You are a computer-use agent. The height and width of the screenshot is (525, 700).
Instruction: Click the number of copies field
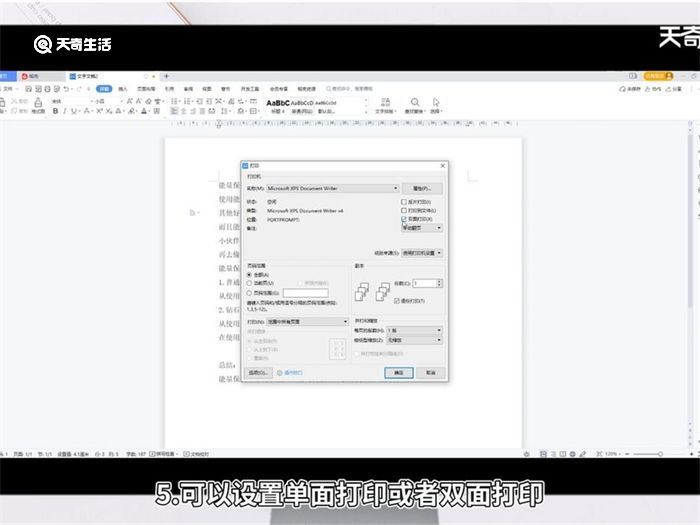click(x=425, y=283)
